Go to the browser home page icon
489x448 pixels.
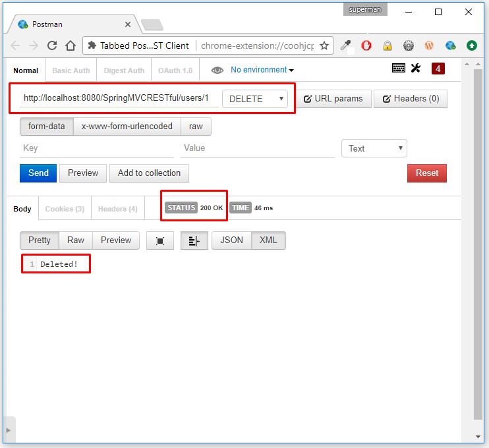click(71, 45)
